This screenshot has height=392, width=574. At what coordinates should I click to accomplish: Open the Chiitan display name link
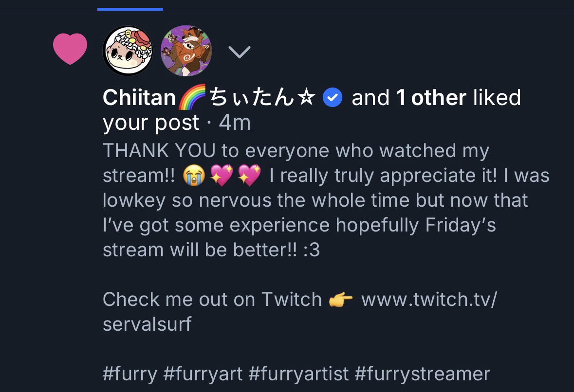pyautogui.click(x=139, y=98)
